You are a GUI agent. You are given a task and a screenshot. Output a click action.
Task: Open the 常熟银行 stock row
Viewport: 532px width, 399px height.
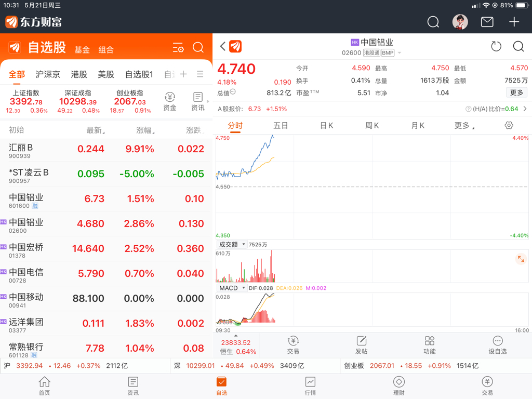[106, 348]
